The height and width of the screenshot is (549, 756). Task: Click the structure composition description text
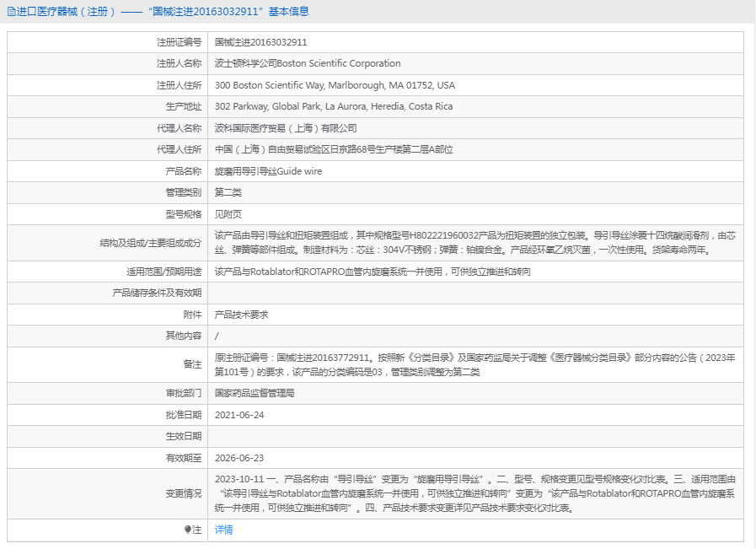pyautogui.click(x=475, y=243)
